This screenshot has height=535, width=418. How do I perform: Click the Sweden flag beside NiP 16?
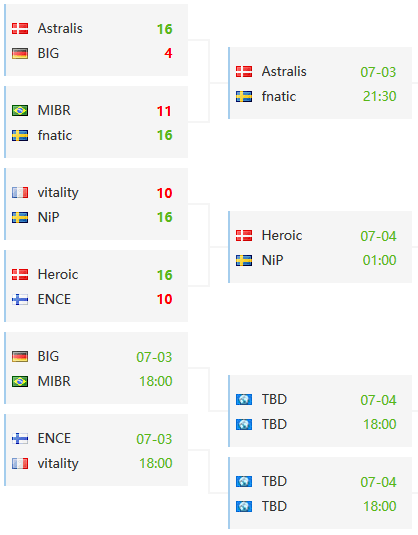[x=20, y=217]
